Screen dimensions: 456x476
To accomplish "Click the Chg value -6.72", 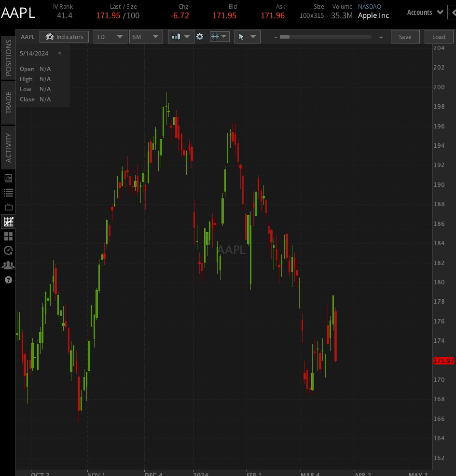I will tap(180, 15).
